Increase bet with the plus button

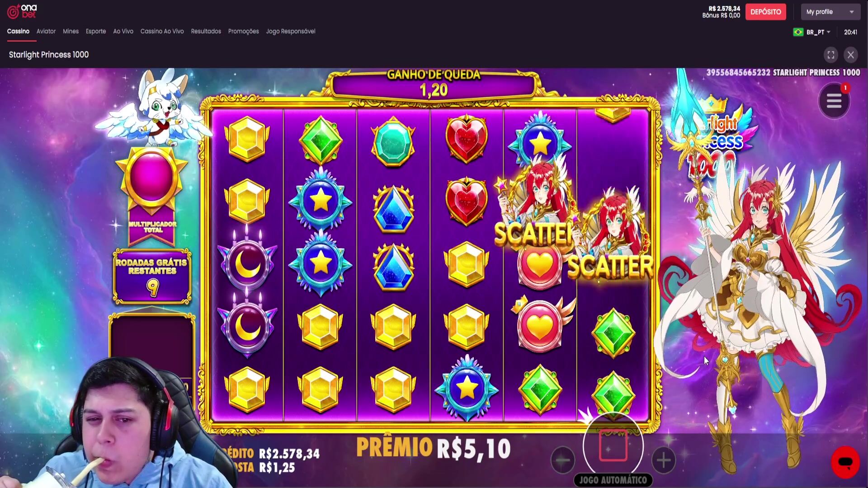click(x=664, y=460)
